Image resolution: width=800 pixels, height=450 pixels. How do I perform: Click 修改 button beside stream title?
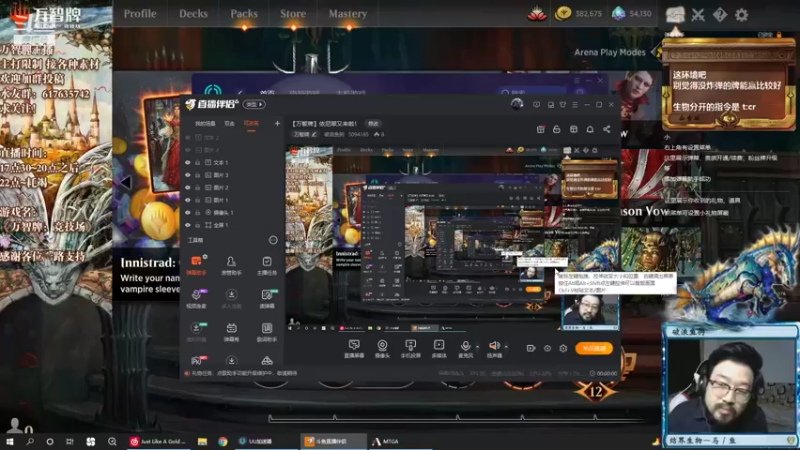point(373,123)
